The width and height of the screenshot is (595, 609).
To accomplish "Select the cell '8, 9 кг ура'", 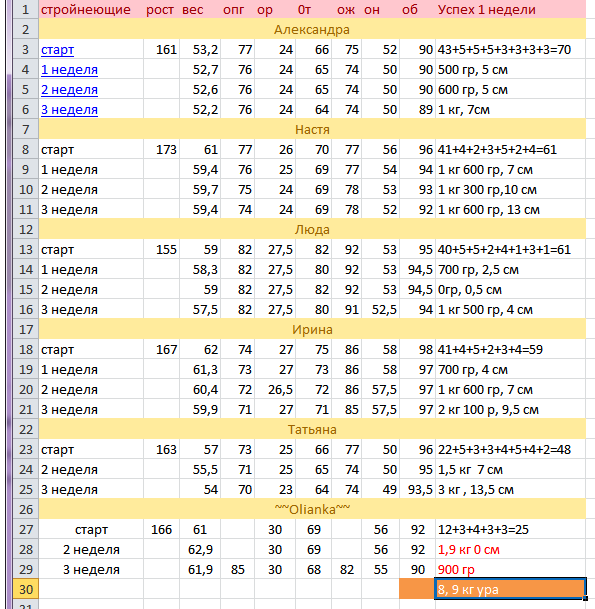I will tap(510, 589).
